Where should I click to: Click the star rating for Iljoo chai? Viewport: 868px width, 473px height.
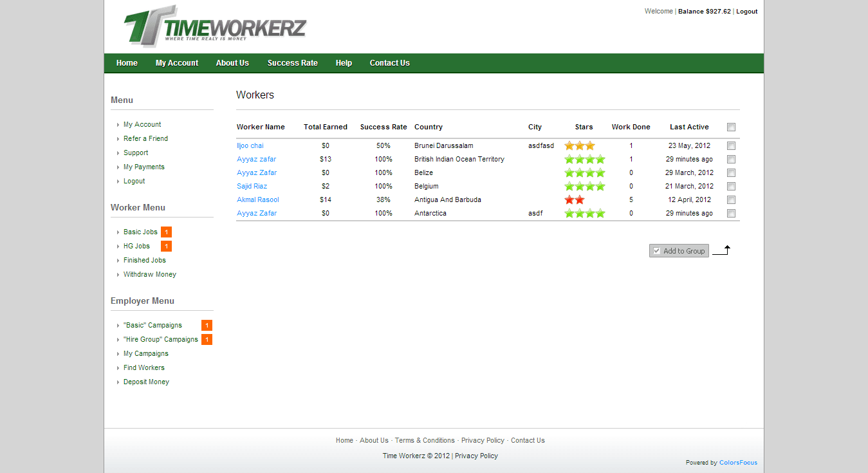click(580, 146)
